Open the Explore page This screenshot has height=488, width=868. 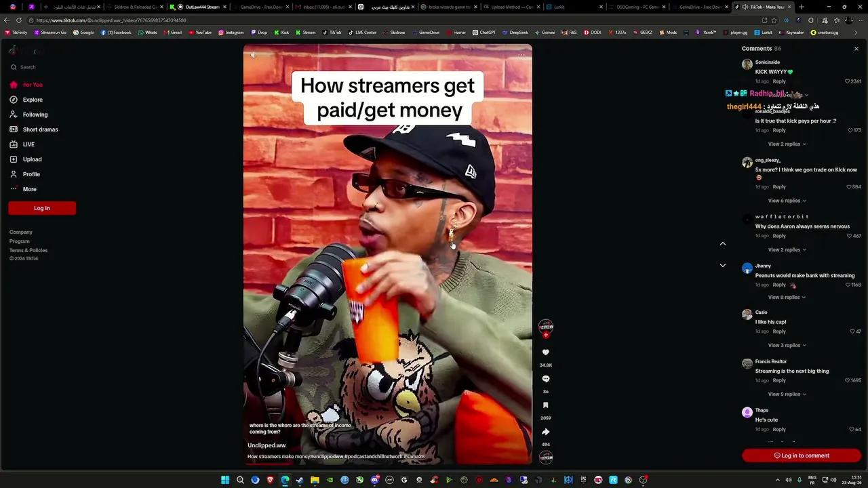pos(26,100)
